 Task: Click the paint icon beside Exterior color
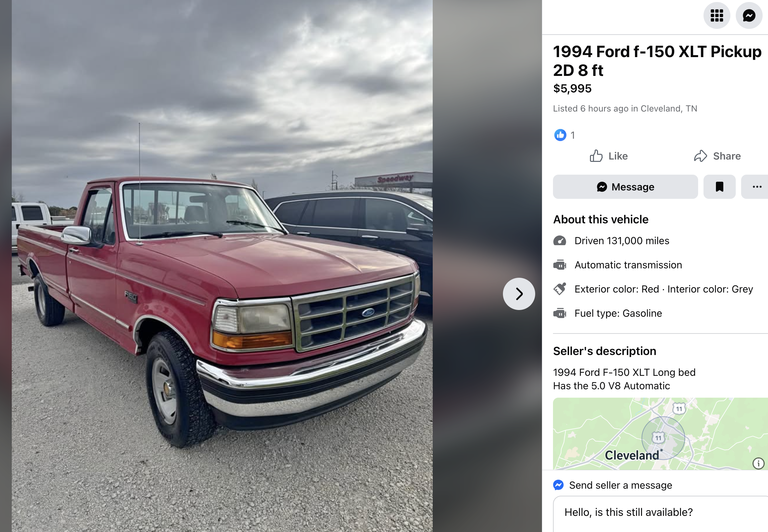(x=560, y=289)
